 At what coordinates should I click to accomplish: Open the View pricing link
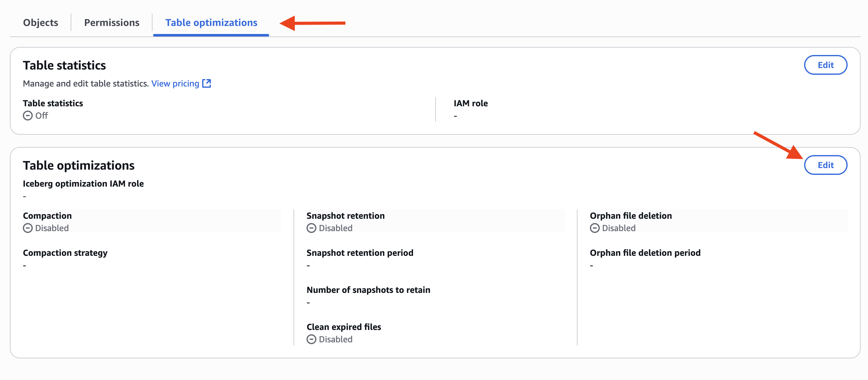click(x=175, y=84)
